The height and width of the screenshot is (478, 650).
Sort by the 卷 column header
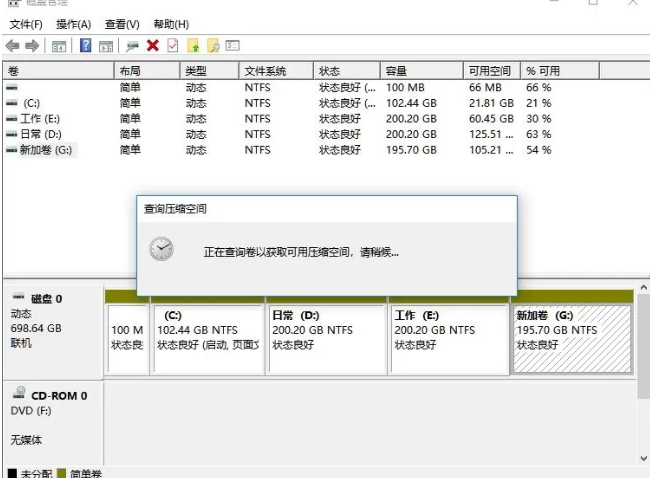(58, 71)
